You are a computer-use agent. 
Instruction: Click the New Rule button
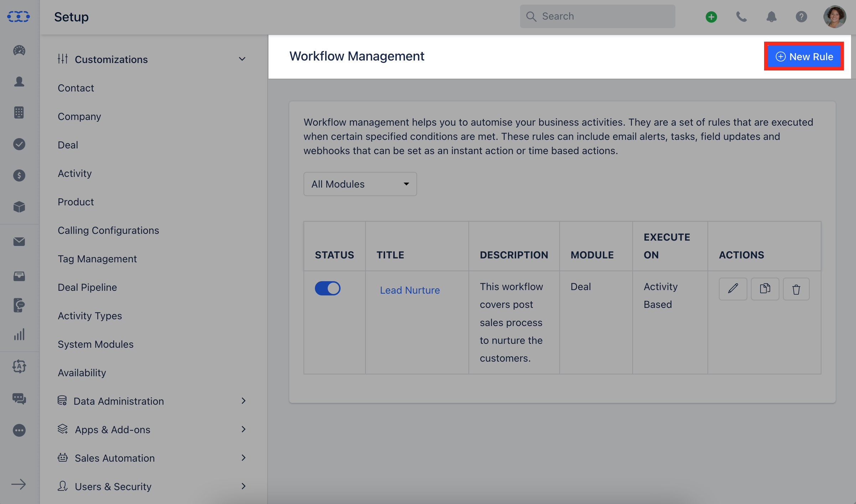(804, 57)
